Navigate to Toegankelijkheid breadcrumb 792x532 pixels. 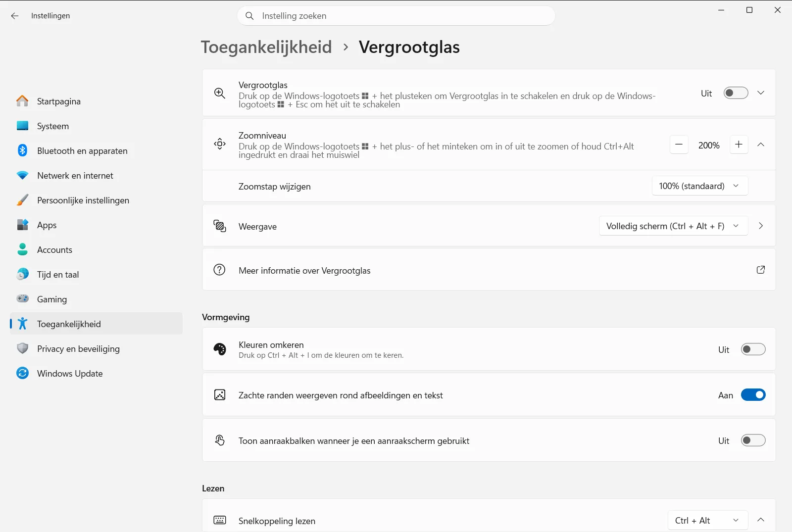(x=266, y=47)
